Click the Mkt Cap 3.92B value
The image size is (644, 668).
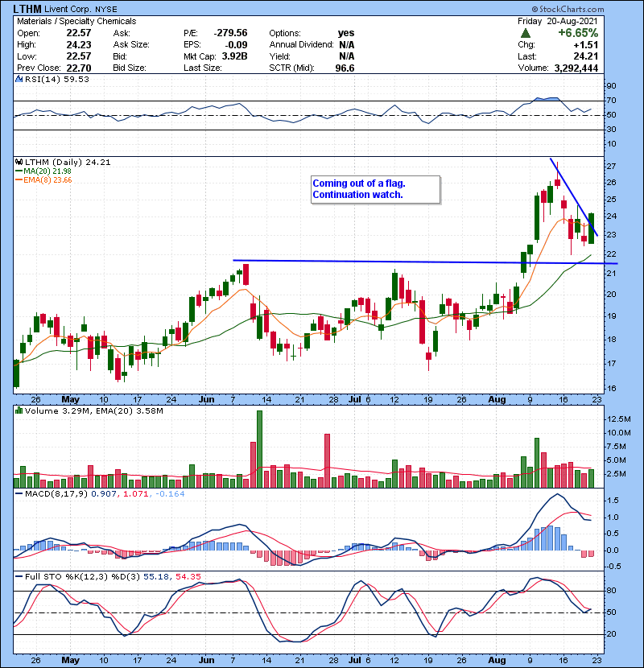[234, 56]
